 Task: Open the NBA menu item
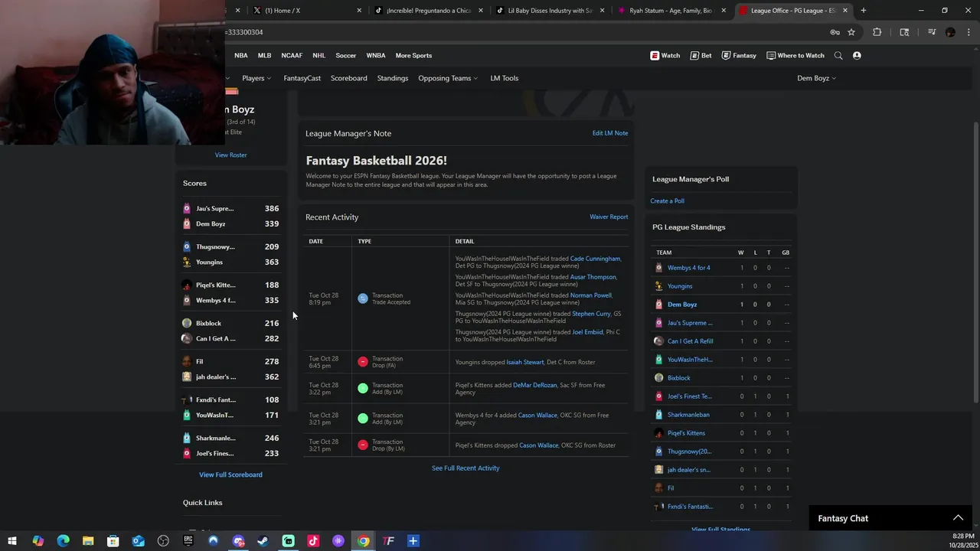241,55
